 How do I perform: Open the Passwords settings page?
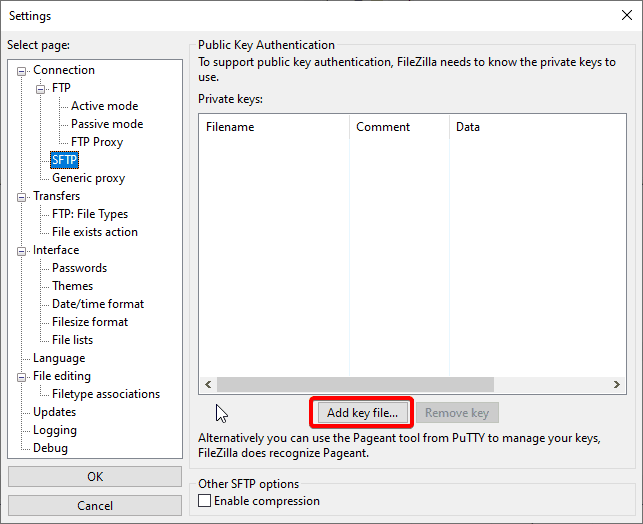(x=79, y=268)
